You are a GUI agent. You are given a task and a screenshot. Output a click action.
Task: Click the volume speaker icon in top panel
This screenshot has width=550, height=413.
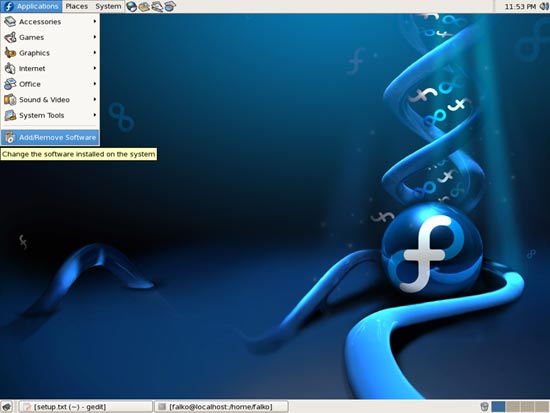(x=544, y=6)
